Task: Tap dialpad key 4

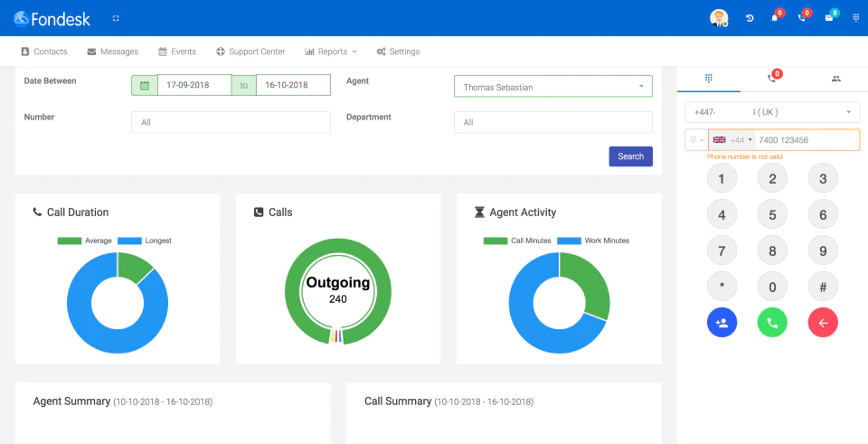Action: point(722,214)
